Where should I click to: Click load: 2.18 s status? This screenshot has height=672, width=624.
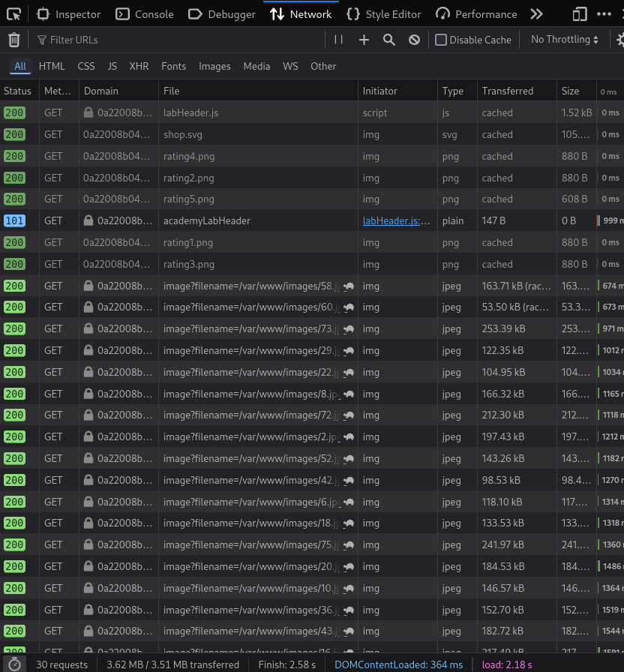tap(507, 664)
